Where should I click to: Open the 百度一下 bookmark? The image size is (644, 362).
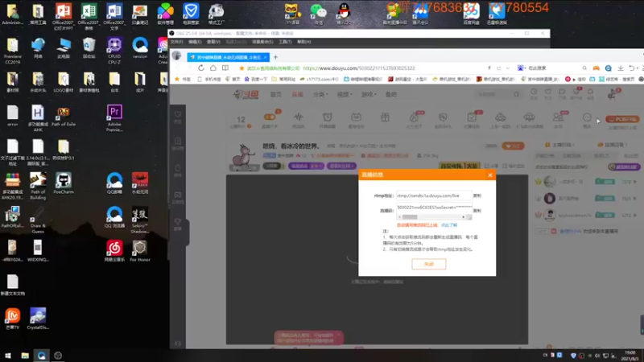(x=255, y=79)
